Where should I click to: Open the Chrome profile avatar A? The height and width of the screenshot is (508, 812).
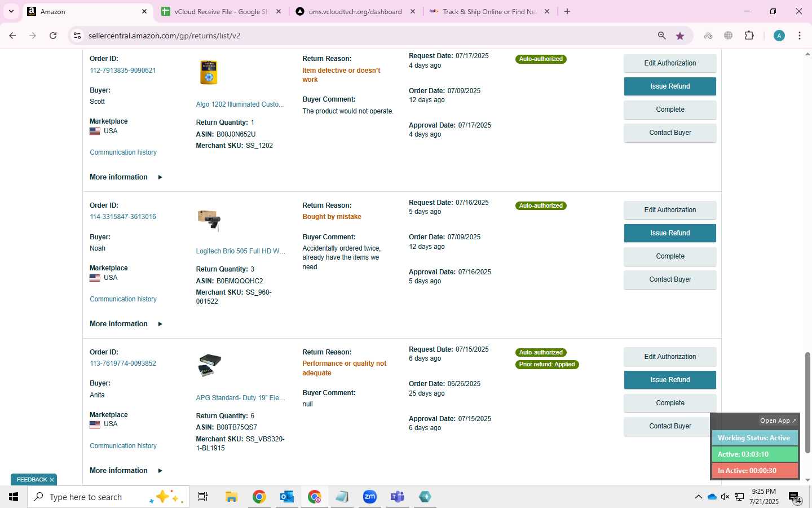[x=779, y=36]
